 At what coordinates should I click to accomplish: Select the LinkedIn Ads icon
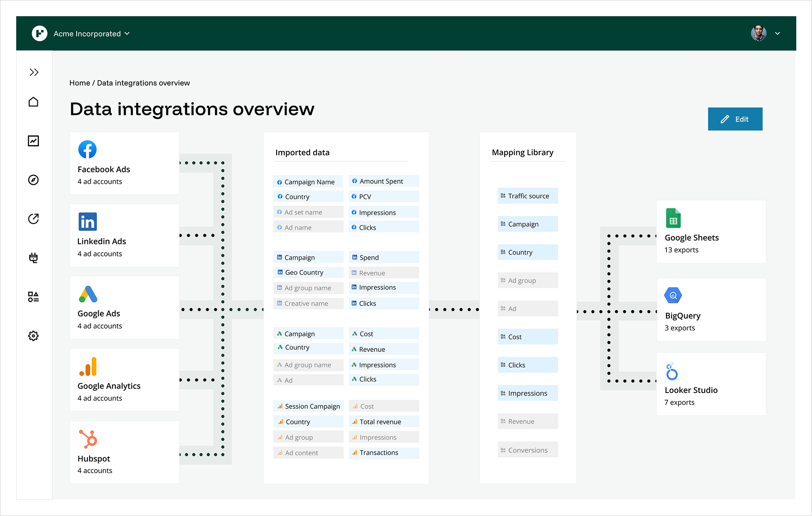click(x=87, y=221)
